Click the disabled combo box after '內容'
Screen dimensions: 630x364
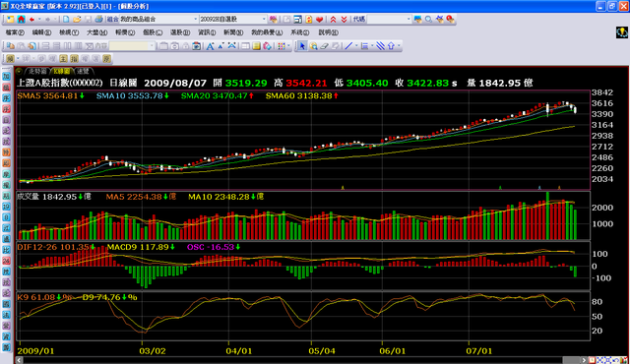click(x=132, y=46)
